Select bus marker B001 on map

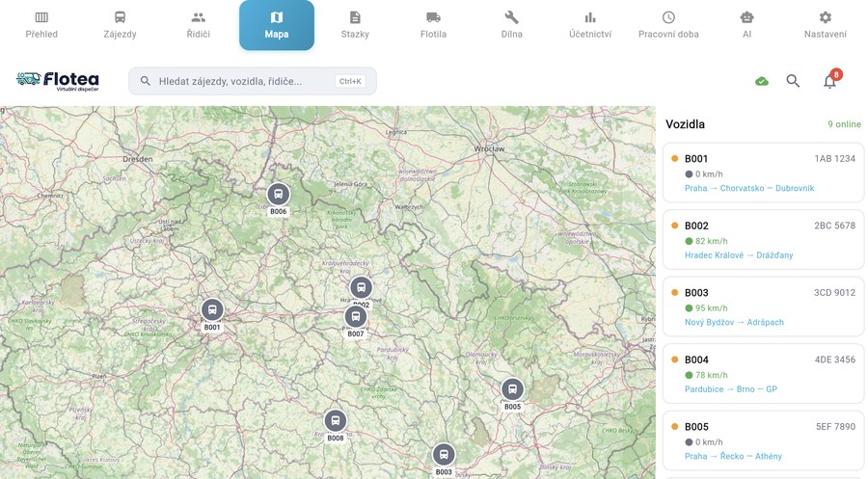[x=212, y=310]
